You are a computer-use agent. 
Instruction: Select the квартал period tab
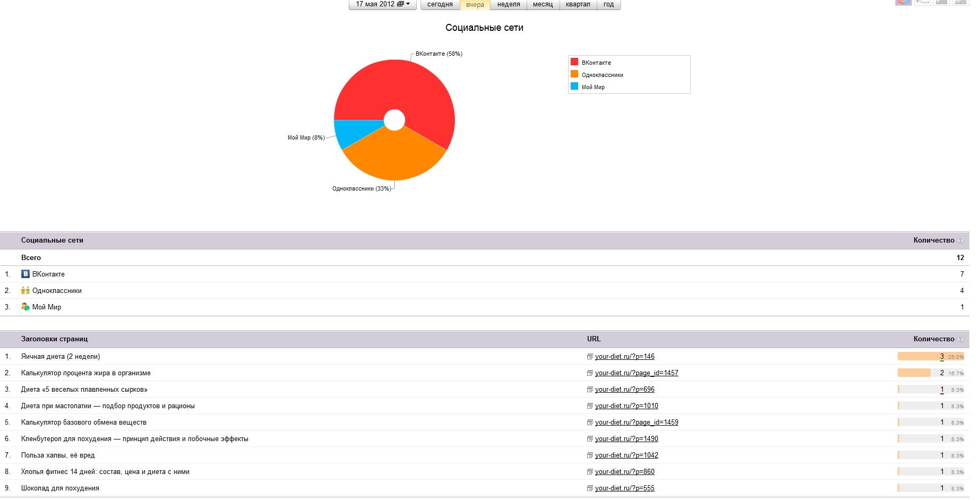tap(578, 4)
